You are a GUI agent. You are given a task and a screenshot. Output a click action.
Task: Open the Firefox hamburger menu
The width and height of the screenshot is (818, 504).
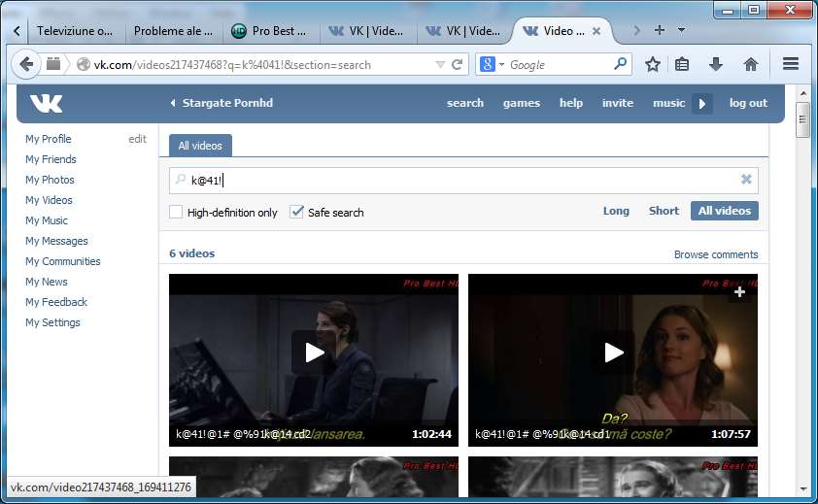[x=790, y=64]
